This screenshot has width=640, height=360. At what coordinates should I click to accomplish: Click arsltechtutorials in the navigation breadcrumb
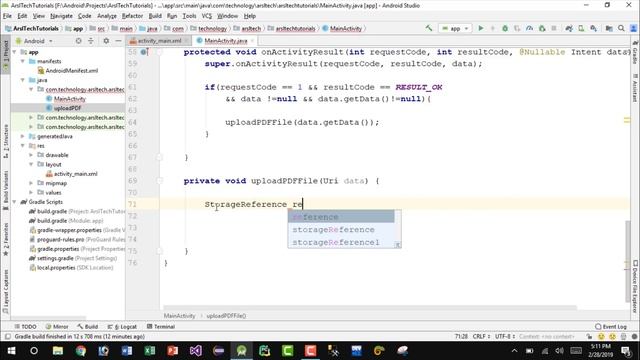(x=291, y=29)
